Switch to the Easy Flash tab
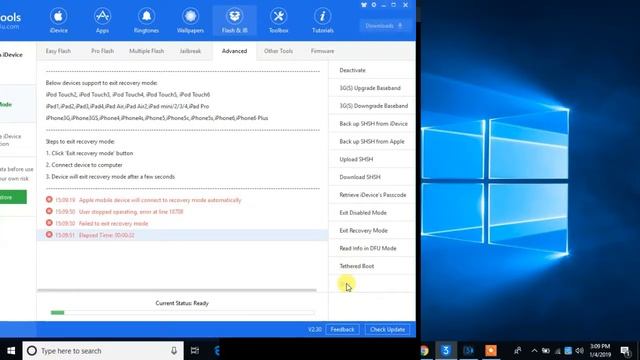640x360 pixels. [58, 51]
